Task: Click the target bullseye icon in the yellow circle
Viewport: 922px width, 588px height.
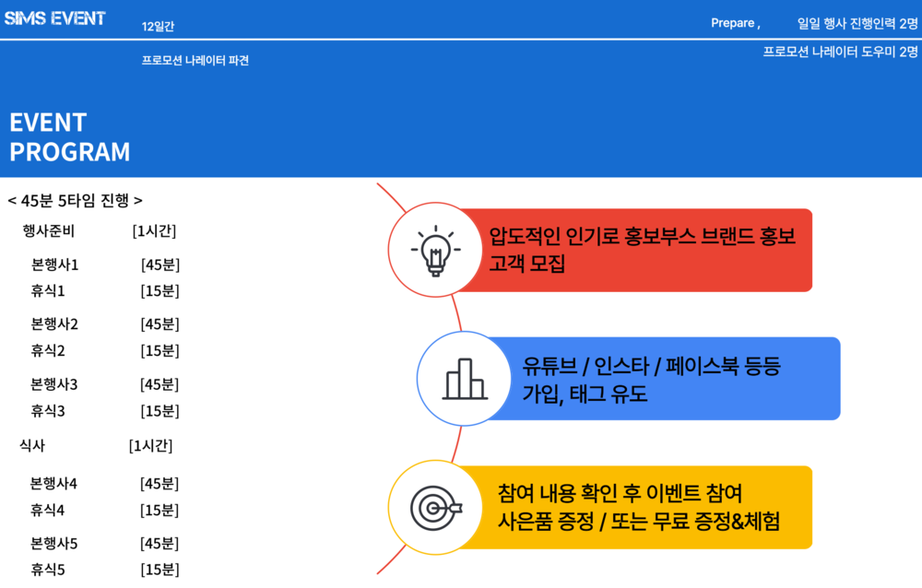Action: 435,508
